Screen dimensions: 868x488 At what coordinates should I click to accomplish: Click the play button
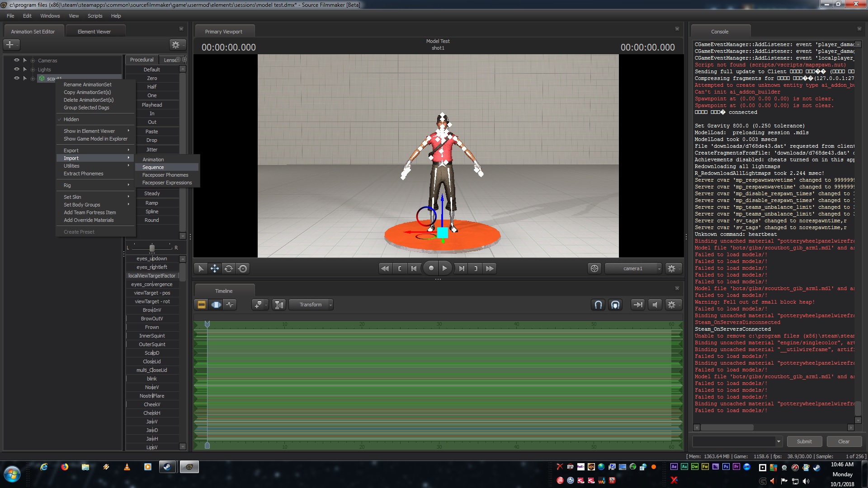tap(445, 268)
